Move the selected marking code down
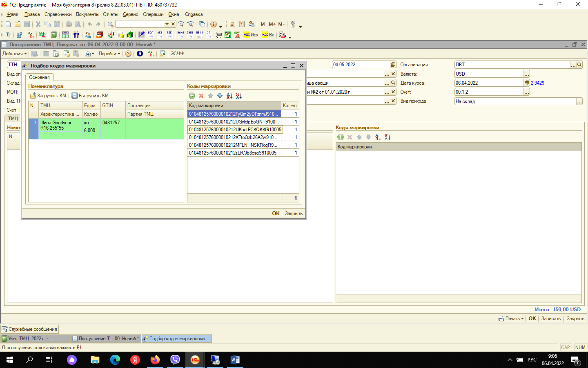This screenshot has height=368, width=588. point(220,96)
